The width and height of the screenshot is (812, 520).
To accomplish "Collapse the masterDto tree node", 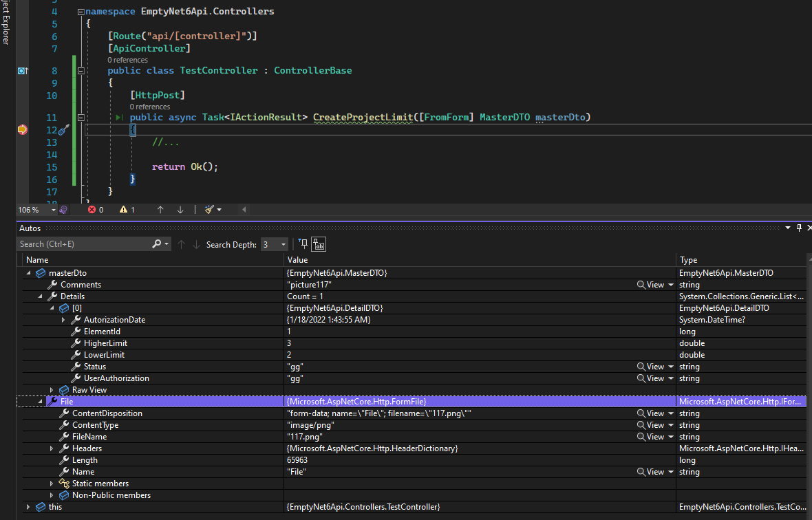I will point(28,272).
